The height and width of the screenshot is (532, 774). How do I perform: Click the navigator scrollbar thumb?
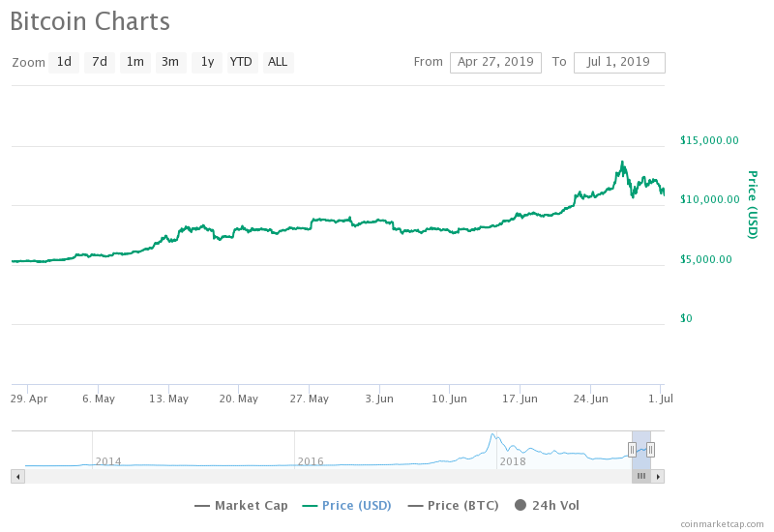coord(640,476)
